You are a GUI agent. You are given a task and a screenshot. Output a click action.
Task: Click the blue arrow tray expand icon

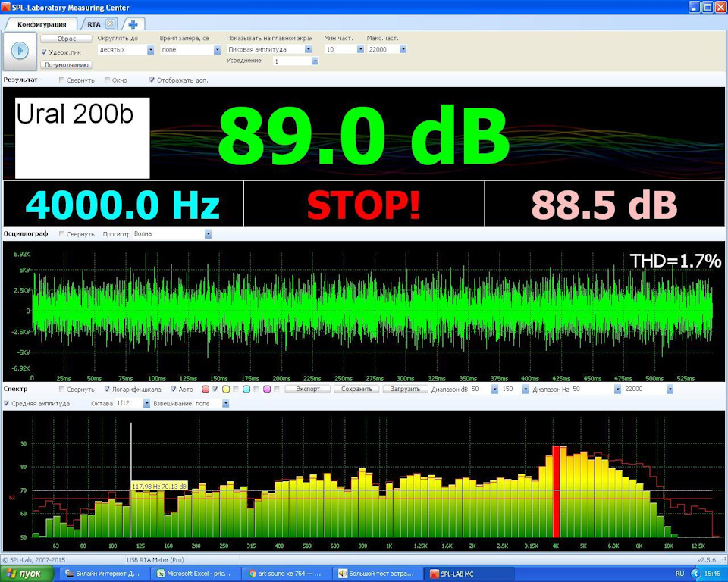tap(695, 574)
